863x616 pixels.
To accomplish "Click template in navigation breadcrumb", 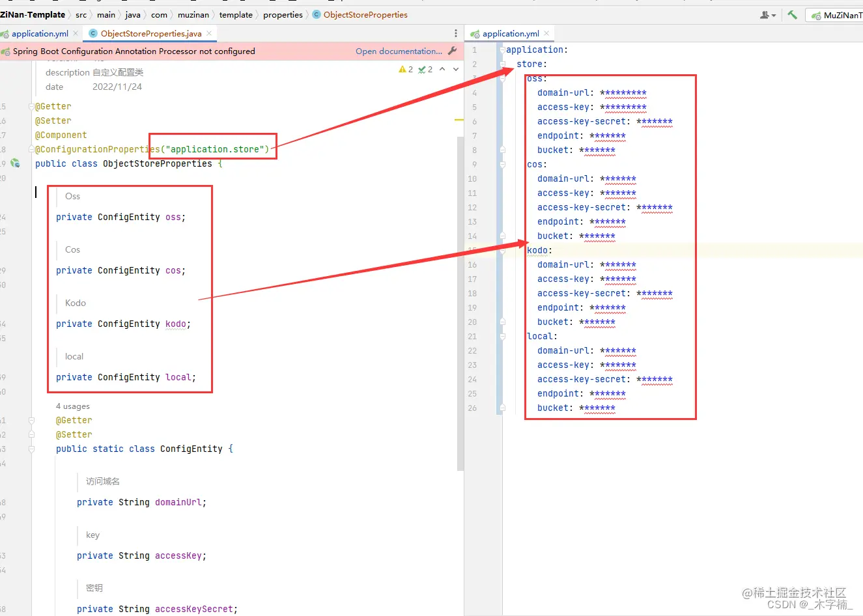I will coord(236,14).
